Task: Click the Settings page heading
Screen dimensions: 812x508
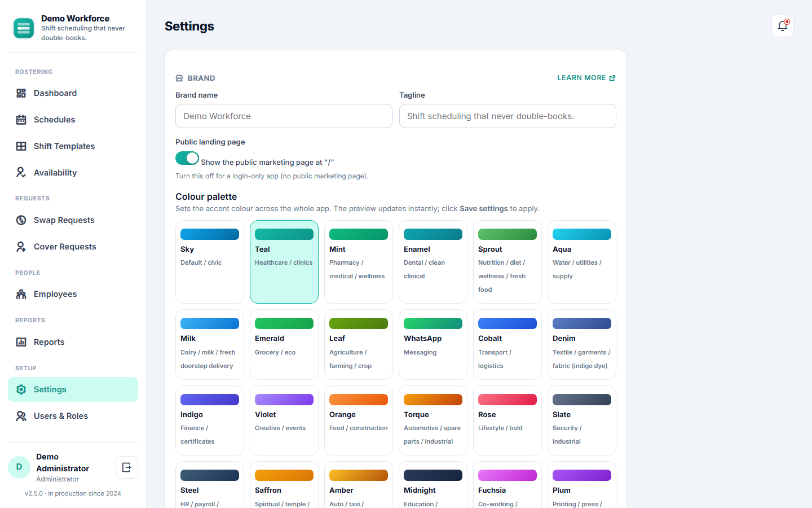Action: click(189, 27)
